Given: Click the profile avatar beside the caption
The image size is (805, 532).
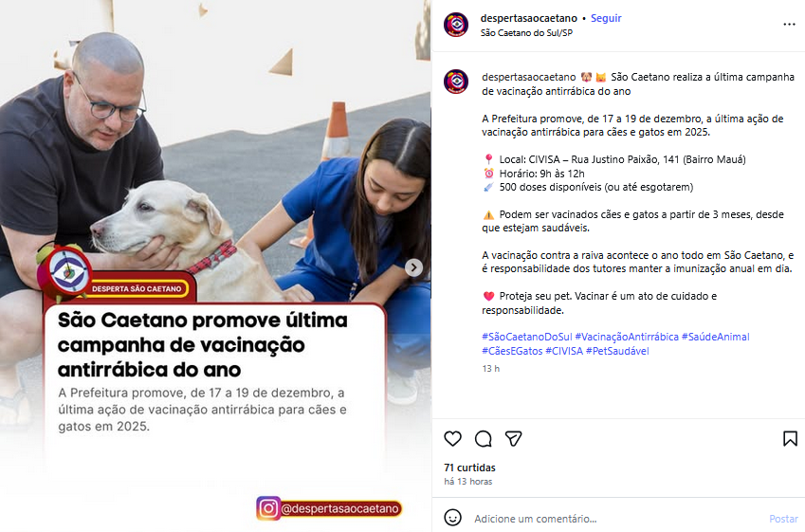Looking at the screenshot, I should click(x=456, y=82).
